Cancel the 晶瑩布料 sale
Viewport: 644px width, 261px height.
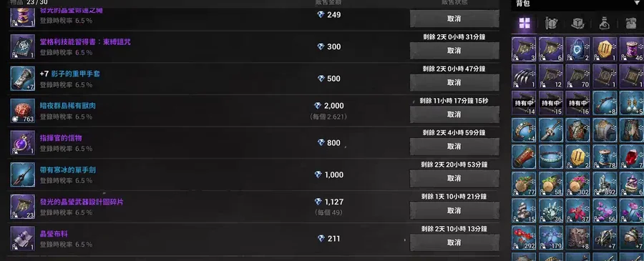pos(454,242)
